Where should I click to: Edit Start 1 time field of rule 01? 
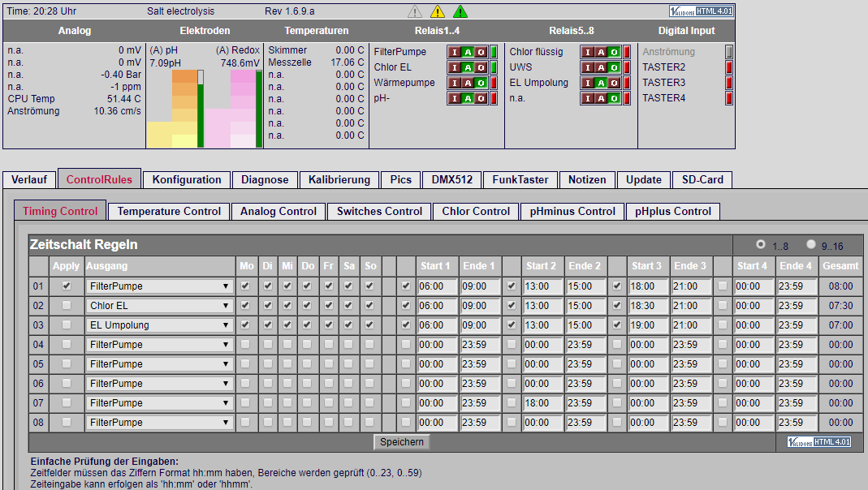pos(438,286)
